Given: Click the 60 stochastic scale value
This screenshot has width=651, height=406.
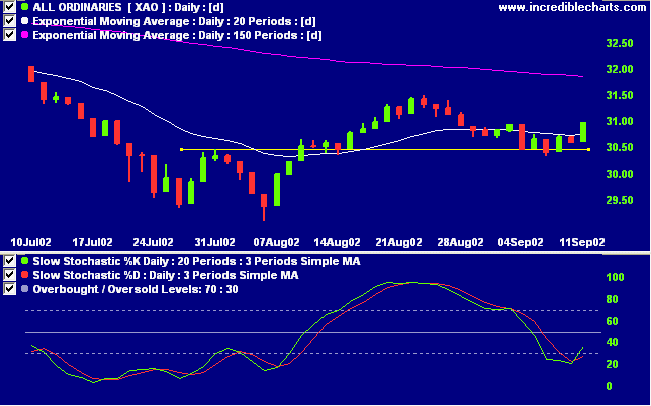Looking at the screenshot, I should point(612,321).
